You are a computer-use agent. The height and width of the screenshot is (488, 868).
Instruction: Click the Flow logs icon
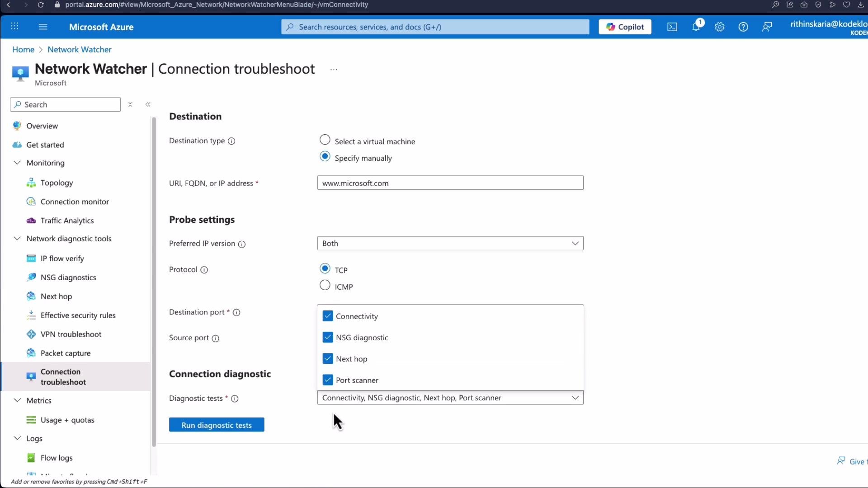coord(31,458)
